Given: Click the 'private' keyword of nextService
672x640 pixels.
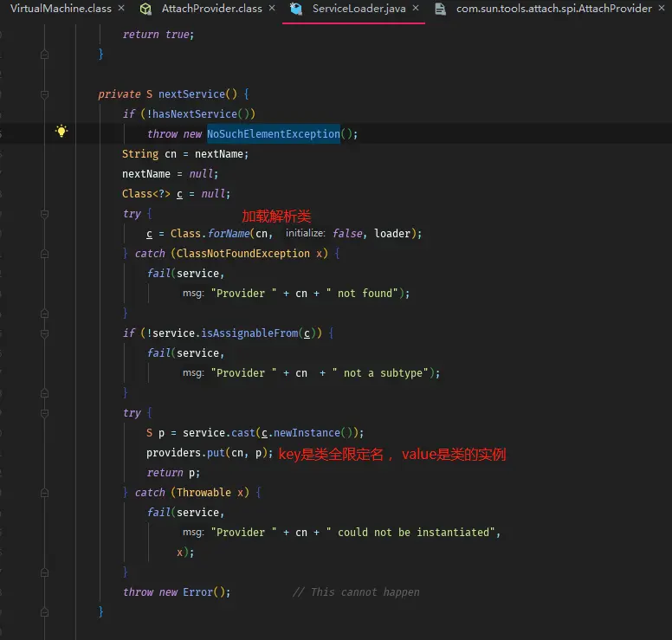Looking at the screenshot, I should point(120,94).
